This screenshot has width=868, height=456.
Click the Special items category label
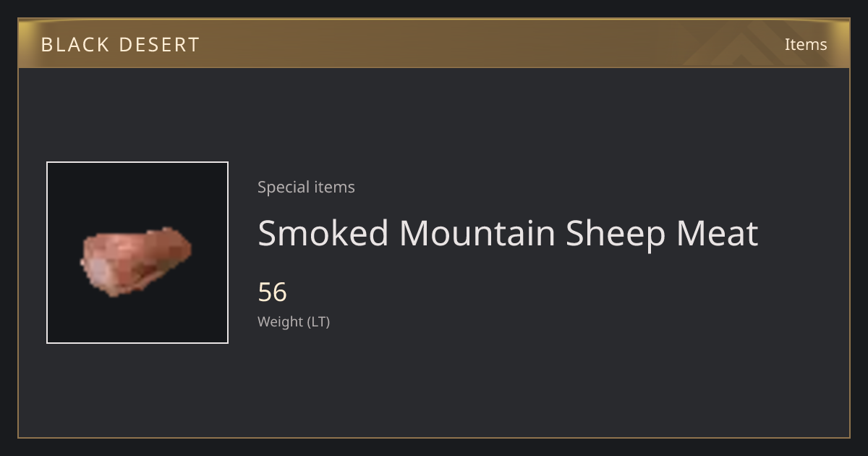click(306, 187)
